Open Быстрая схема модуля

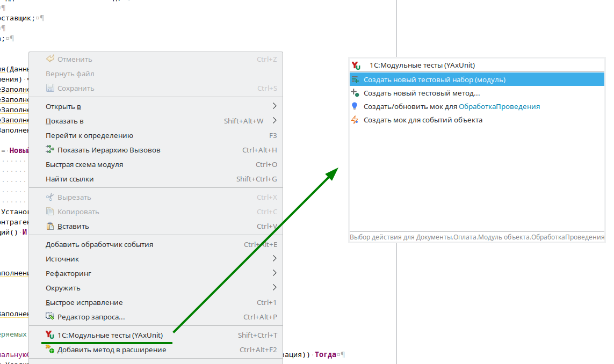tap(156, 164)
